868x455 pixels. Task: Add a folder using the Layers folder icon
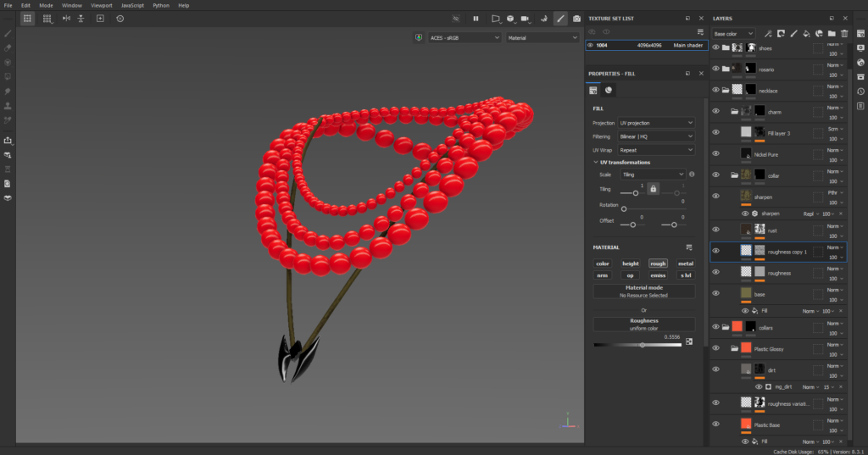pos(831,34)
